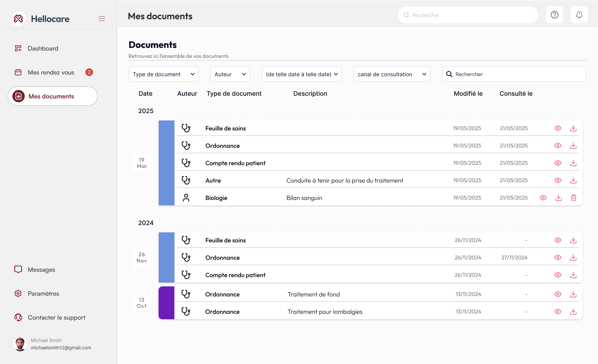View the Autre document with eye icon
Screen dimensions: 598x364
pos(558,180)
